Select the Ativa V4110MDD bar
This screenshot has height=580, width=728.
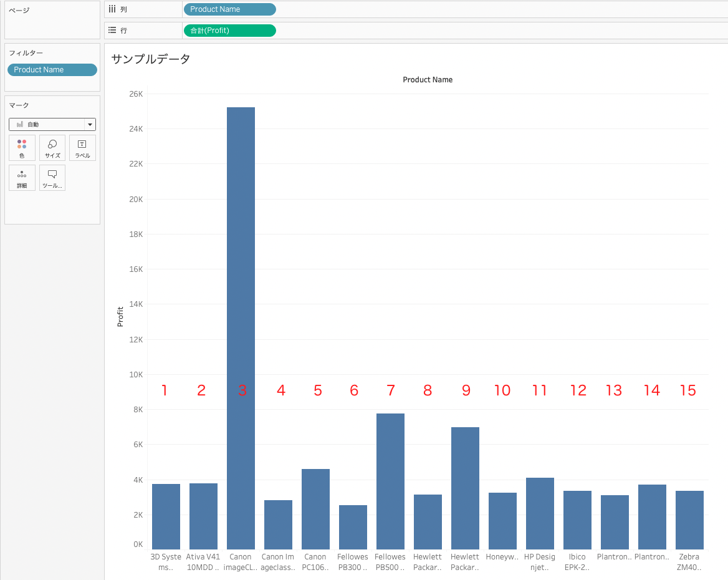point(203,516)
